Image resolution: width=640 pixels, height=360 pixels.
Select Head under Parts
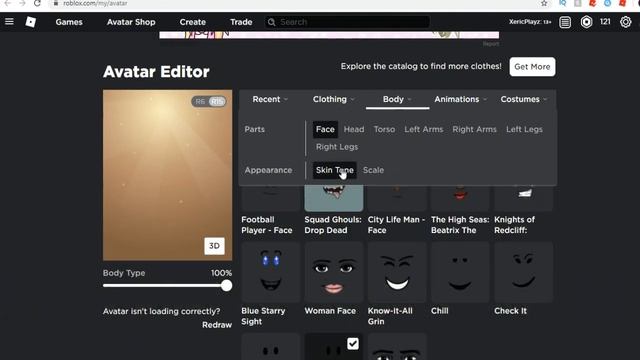354,129
